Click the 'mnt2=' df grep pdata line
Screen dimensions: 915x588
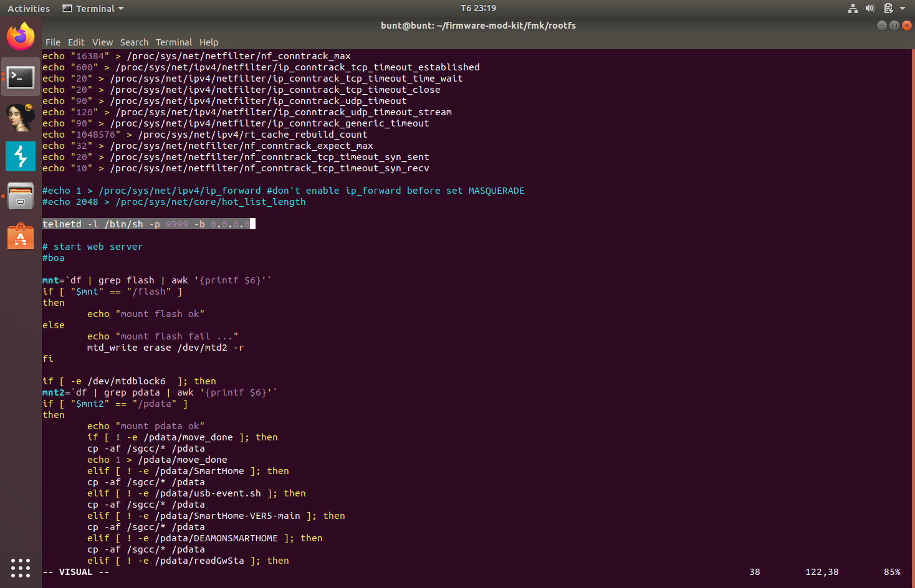(160, 392)
